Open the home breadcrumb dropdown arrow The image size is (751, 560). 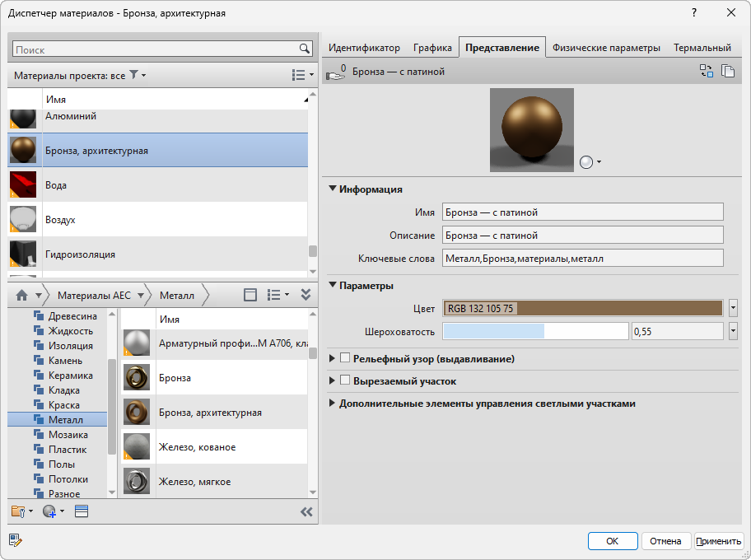(x=39, y=295)
